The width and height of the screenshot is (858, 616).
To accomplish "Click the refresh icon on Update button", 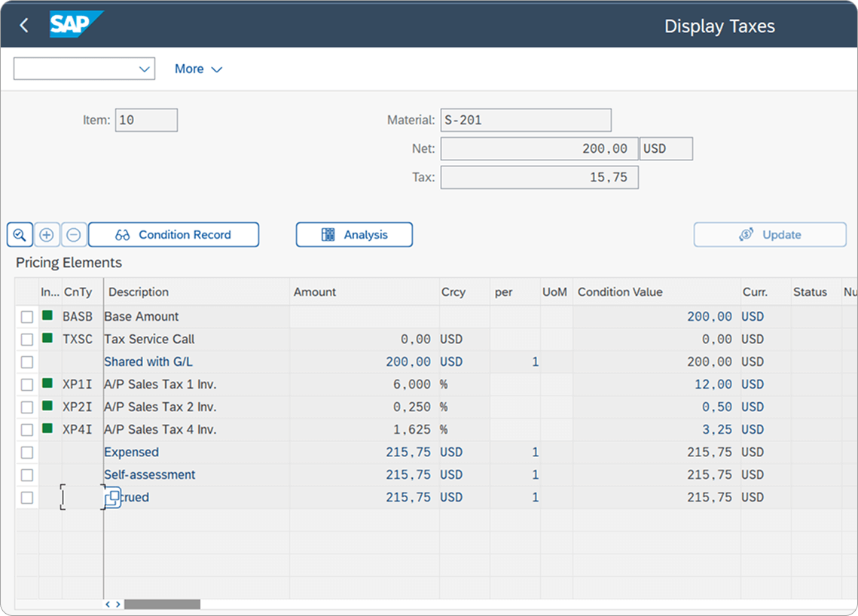I will (x=745, y=234).
